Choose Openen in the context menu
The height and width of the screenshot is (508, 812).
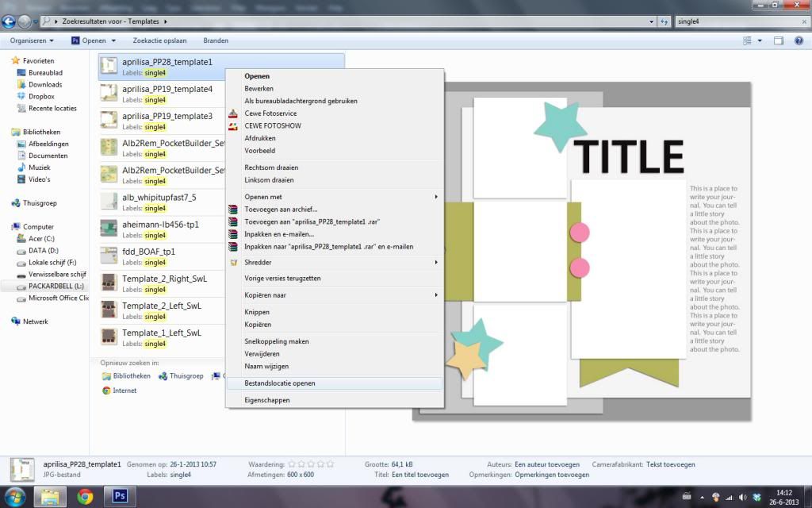click(x=335, y=76)
